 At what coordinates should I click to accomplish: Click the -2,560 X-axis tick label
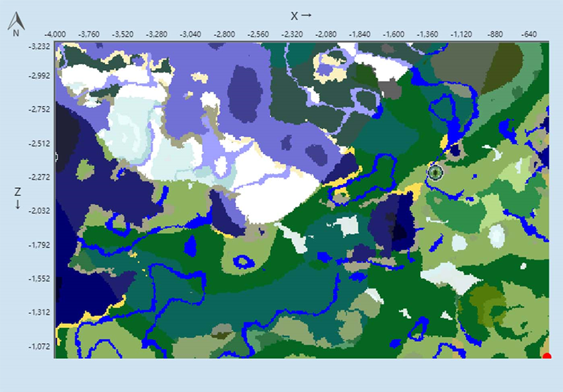(258, 34)
